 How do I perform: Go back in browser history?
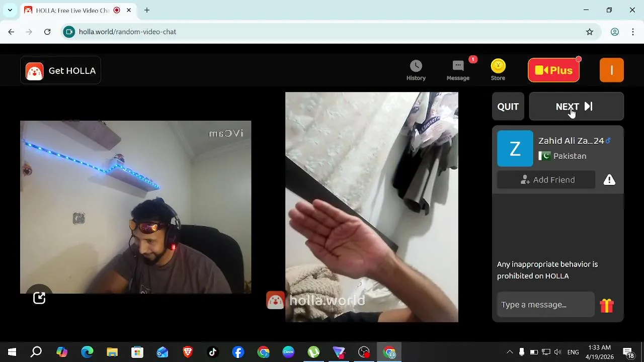click(x=11, y=32)
